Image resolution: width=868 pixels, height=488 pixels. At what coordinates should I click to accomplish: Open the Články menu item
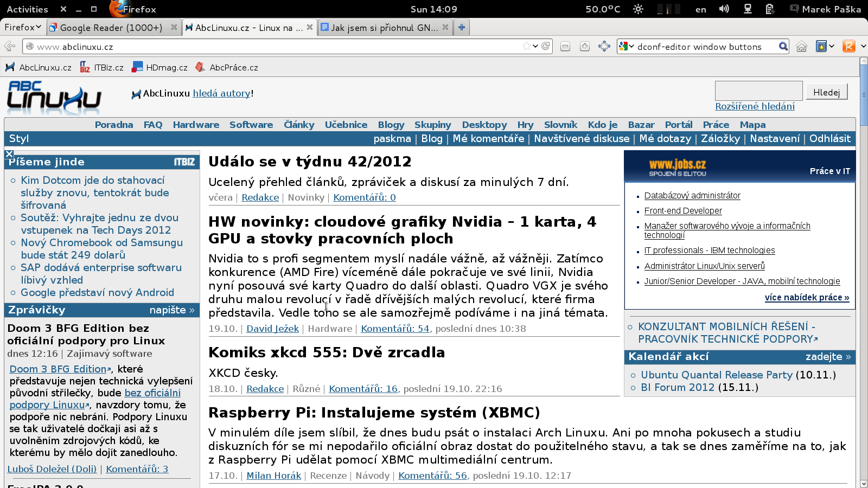tap(299, 125)
